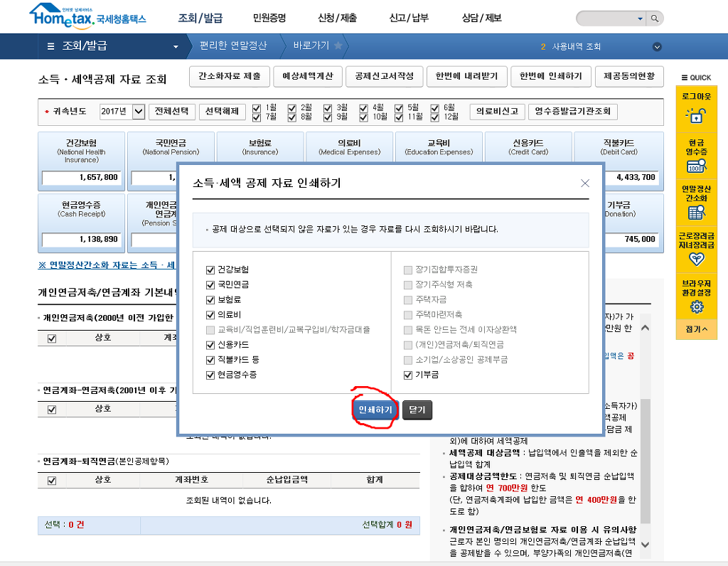Viewport: 728px width, 566px height.
Task: Open 브라우저 환경설정 gear icon
Action: pyautogui.click(x=697, y=307)
